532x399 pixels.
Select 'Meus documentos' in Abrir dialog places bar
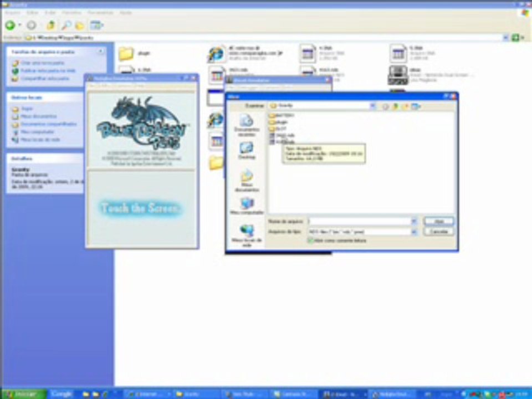[247, 181]
